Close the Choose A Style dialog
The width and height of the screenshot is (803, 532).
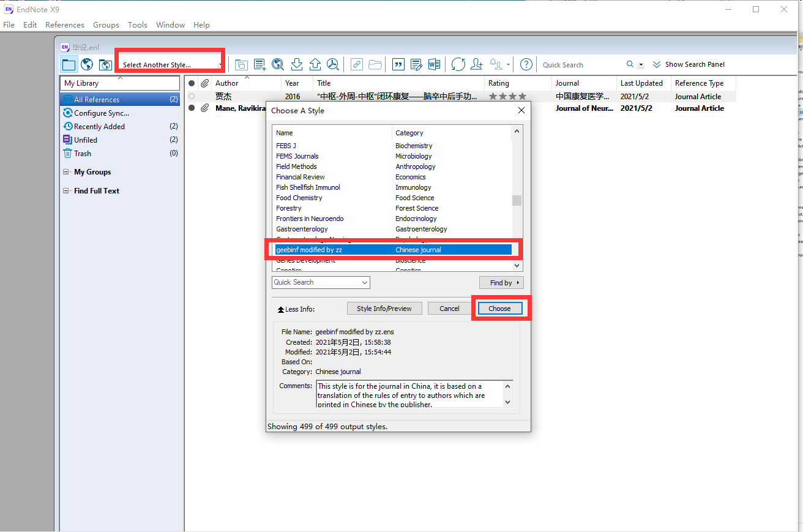pos(521,111)
